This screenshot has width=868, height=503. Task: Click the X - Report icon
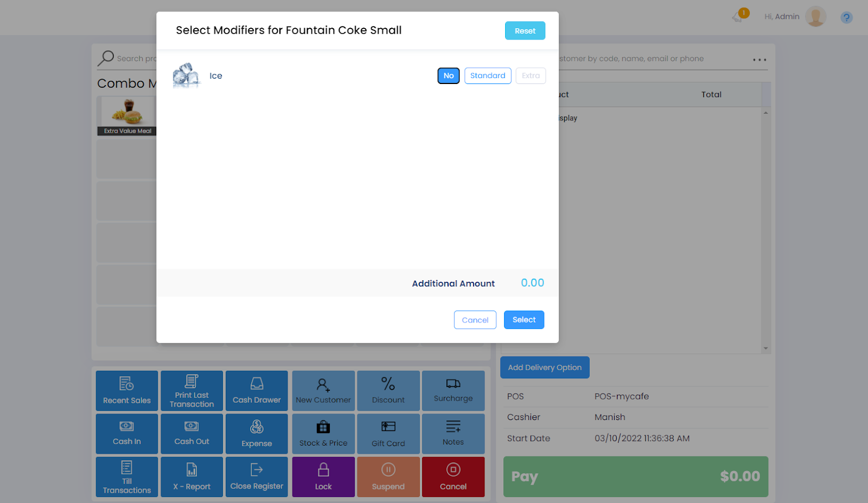coord(192,470)
